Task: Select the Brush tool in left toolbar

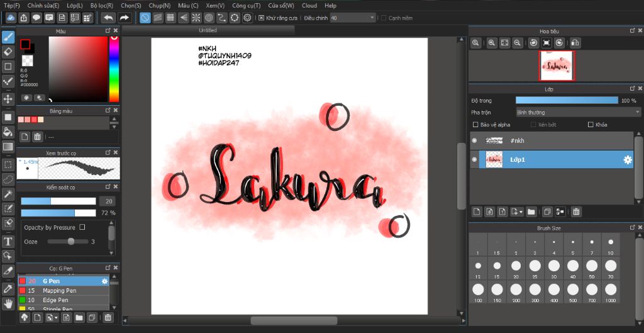Action: click(8, 37)
